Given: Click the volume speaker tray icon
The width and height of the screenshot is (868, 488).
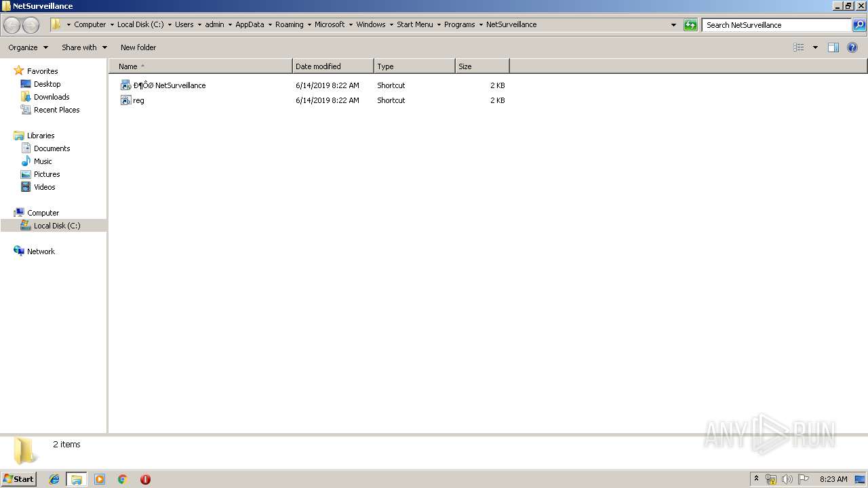Looking at the screenshot, I should [x=787, y=479].
